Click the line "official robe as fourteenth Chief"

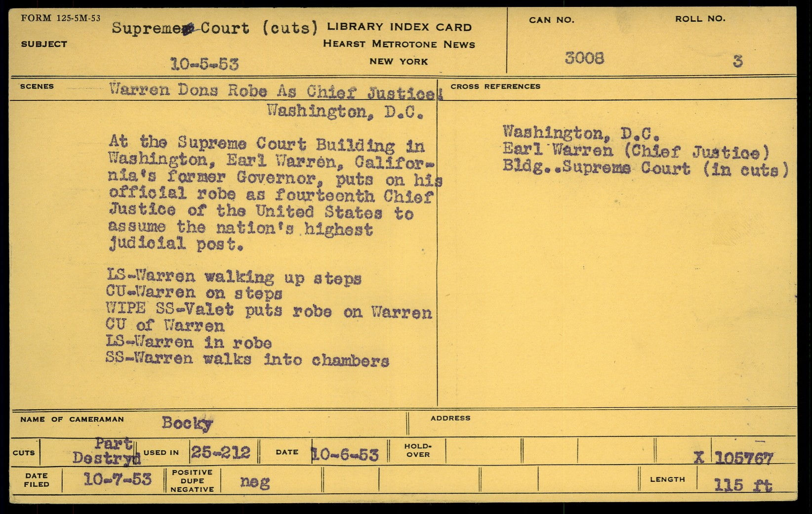(x=271, y=195)
